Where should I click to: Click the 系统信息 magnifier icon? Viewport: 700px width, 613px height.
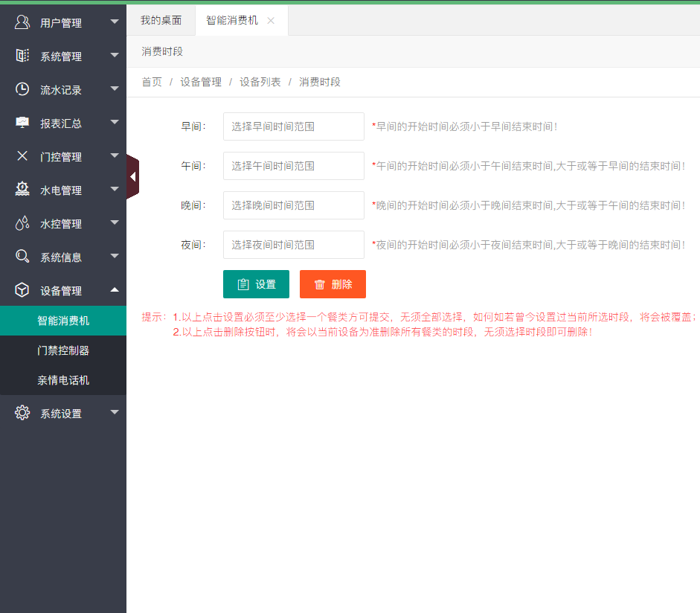22,257
